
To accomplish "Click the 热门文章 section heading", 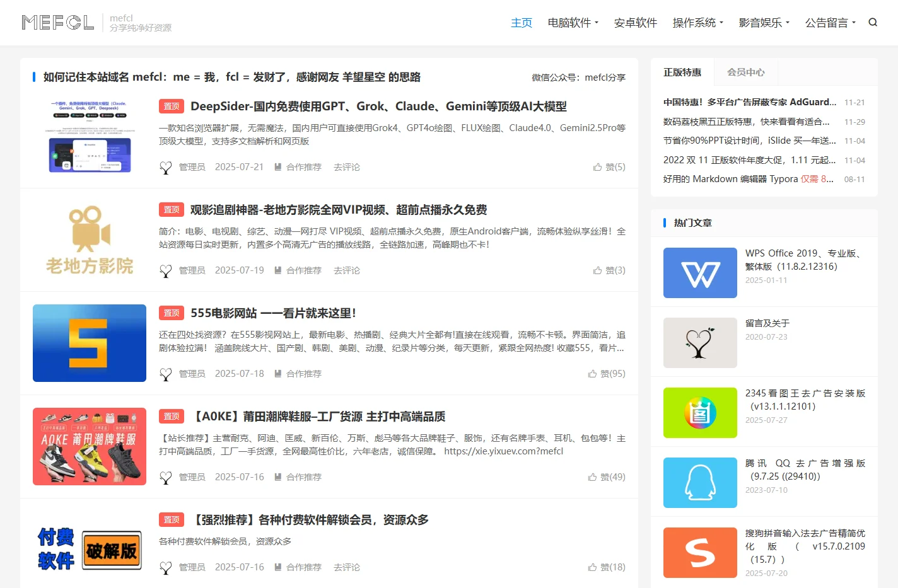I will click(692, 223).
